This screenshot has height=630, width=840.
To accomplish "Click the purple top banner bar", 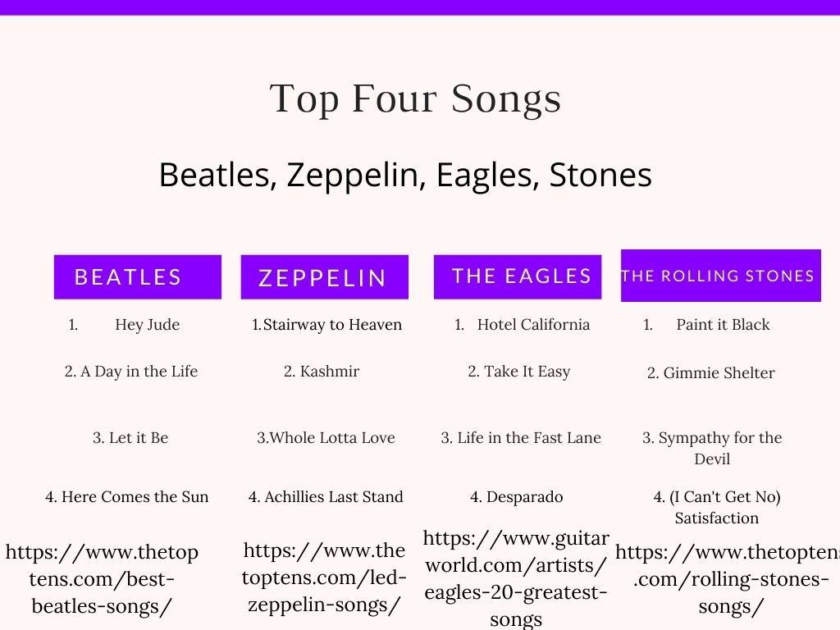I will pyautogui.click(x=420, y=7).
